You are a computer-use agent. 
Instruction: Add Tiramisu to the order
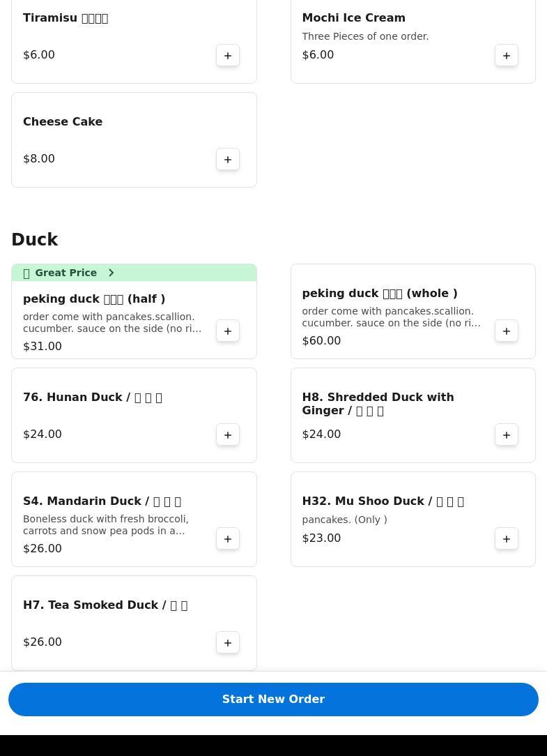coord(228,55)
